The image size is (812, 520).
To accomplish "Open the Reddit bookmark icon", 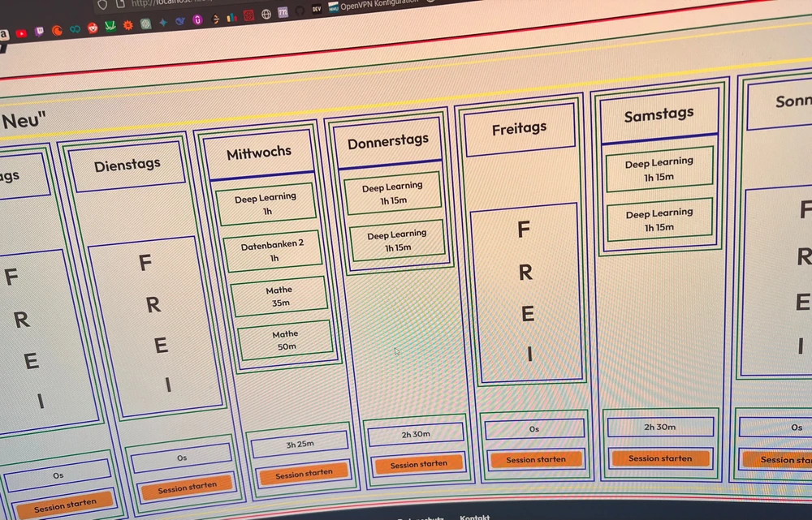I will (x=93, y=28).
